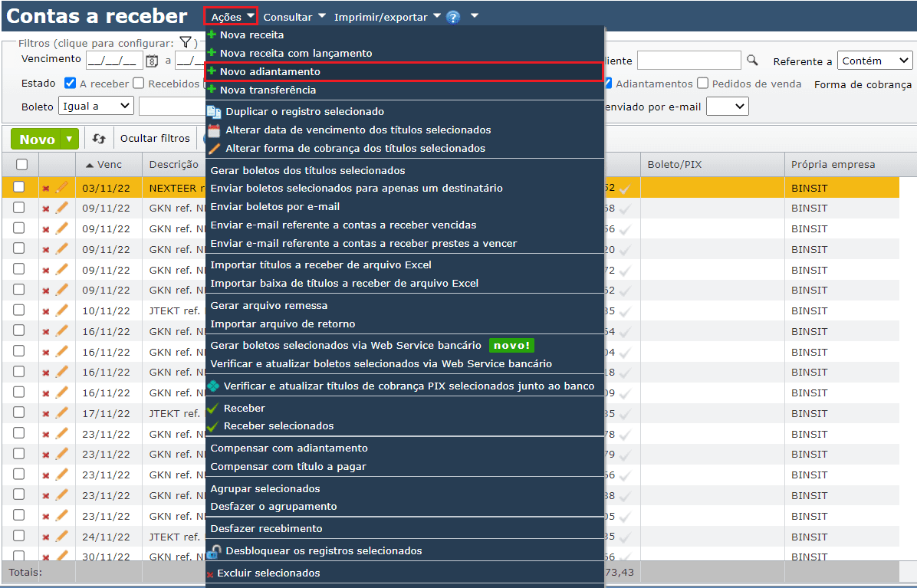Open the Vencimento calendar date picker

pos(152,61)
